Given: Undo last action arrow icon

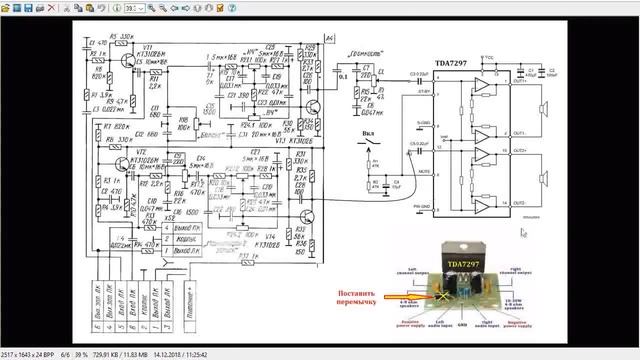Looking at the screenshot, I should [x=101, y=8].
